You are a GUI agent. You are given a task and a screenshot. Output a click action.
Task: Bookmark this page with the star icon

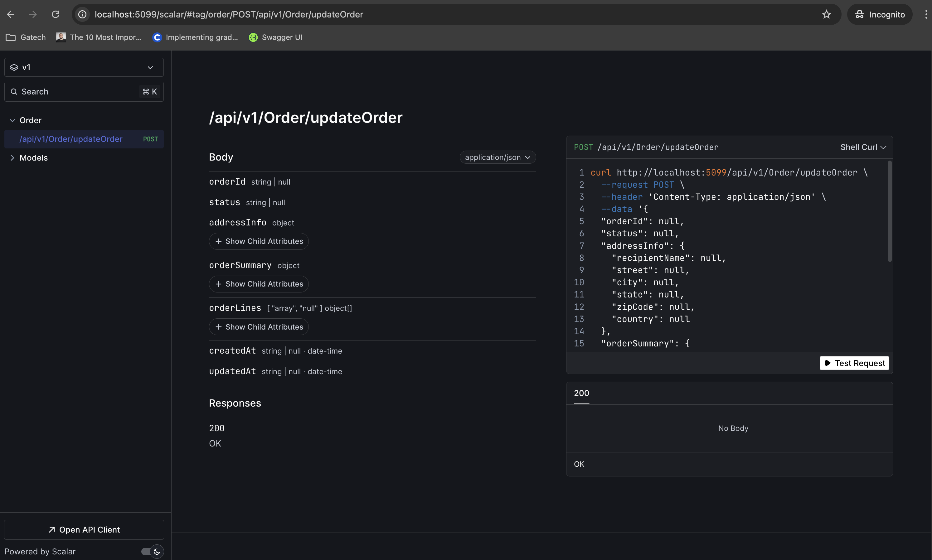tap(826, 14)
